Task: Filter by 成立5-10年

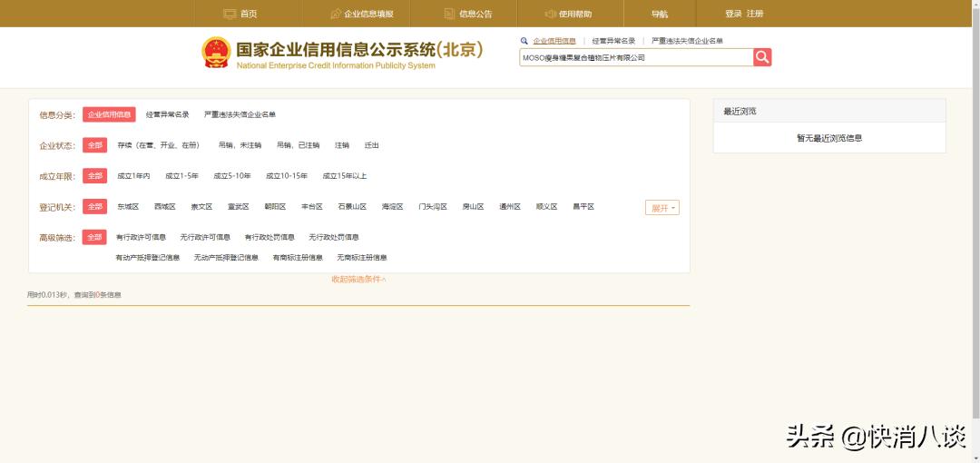Action: (x=232, y=176)
